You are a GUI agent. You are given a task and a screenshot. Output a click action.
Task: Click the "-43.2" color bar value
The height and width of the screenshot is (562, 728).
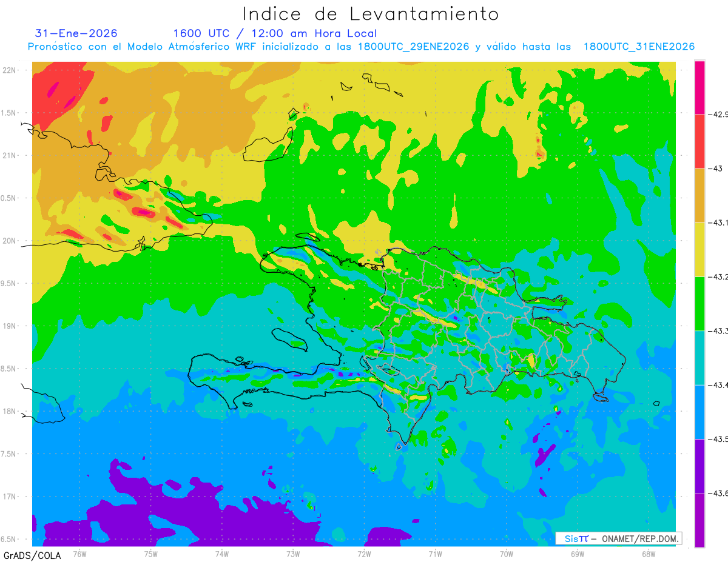(718, 276)
